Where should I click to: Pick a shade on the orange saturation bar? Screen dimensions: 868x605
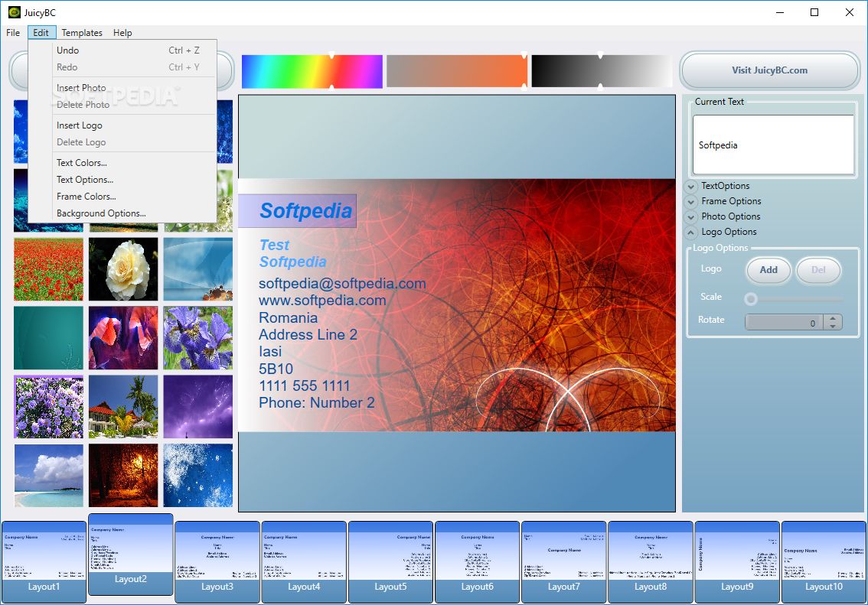(457, 71)
